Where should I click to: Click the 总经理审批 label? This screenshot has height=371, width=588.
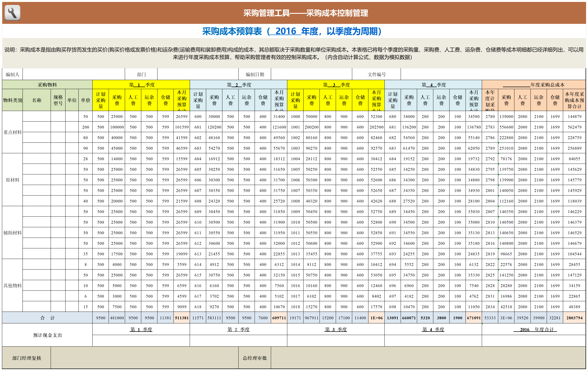point(255,358)
